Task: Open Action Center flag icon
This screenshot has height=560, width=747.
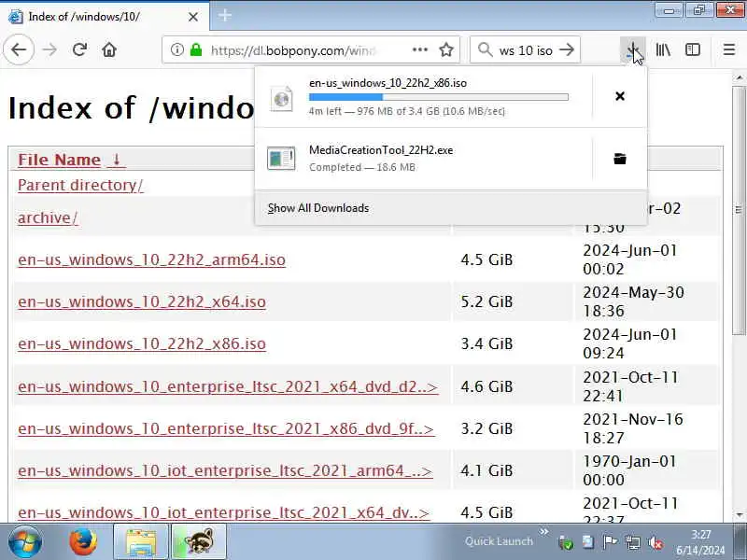Action: (x=610, y=542)
